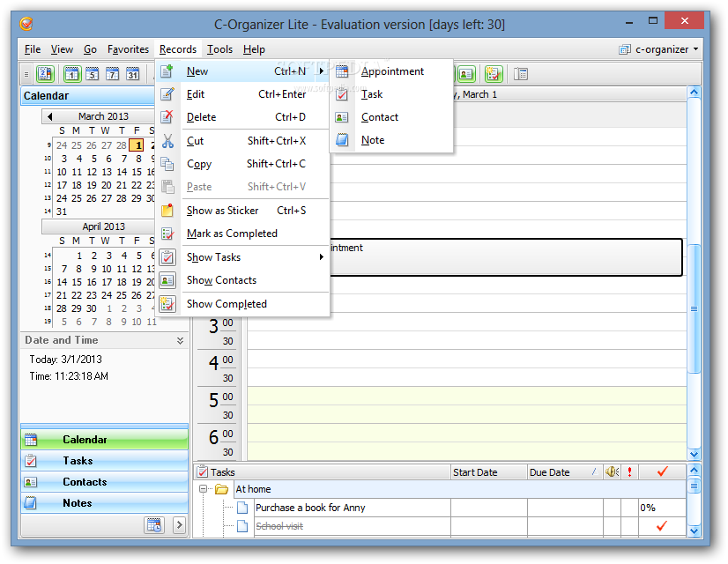The height and width of the screenshot is (564, 728).
Task: Choose Cut from Records menu
Action: point(242,141)
